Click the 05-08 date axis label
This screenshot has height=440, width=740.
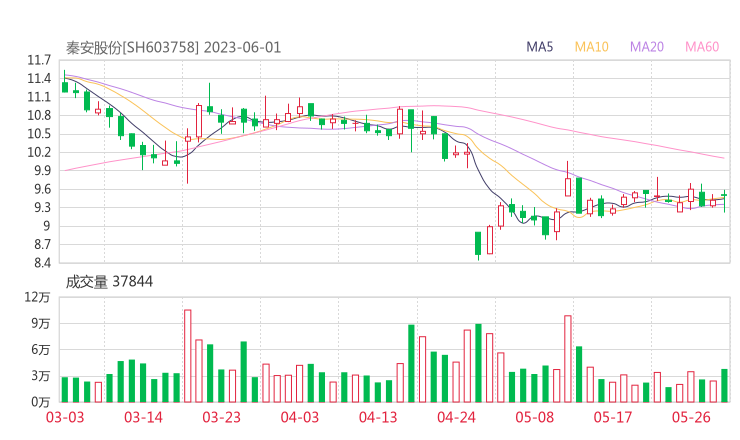tap(535, 417)
